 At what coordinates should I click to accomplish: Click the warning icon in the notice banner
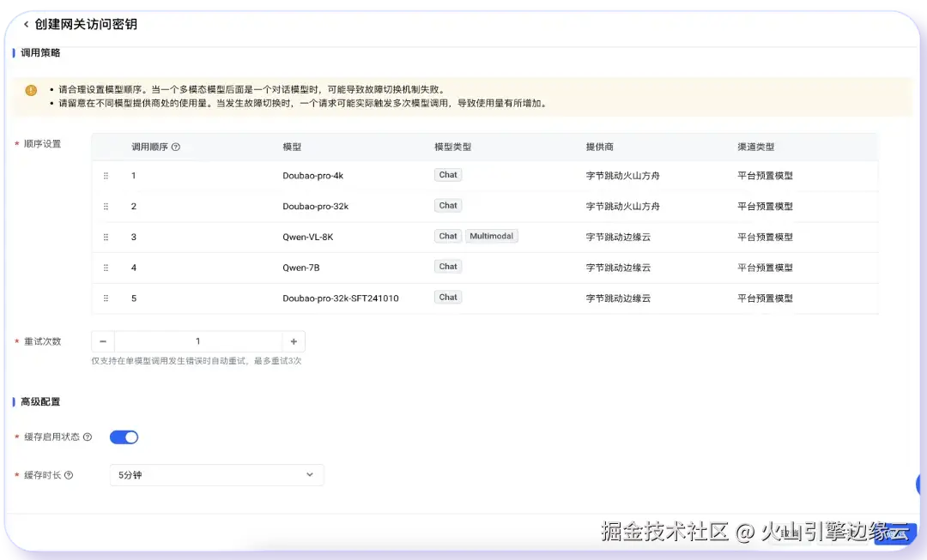pos(31,90)
